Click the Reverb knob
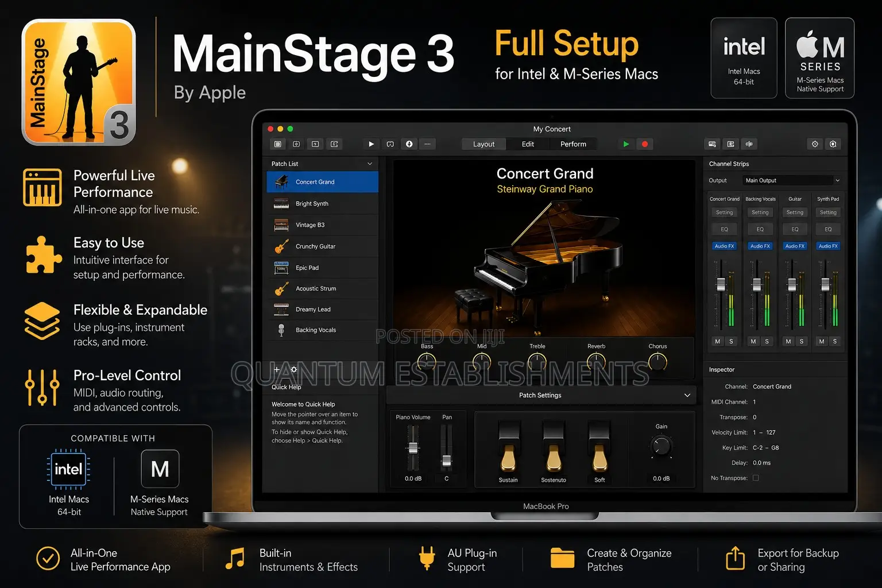Screen dimensions: 882x588 597,362
